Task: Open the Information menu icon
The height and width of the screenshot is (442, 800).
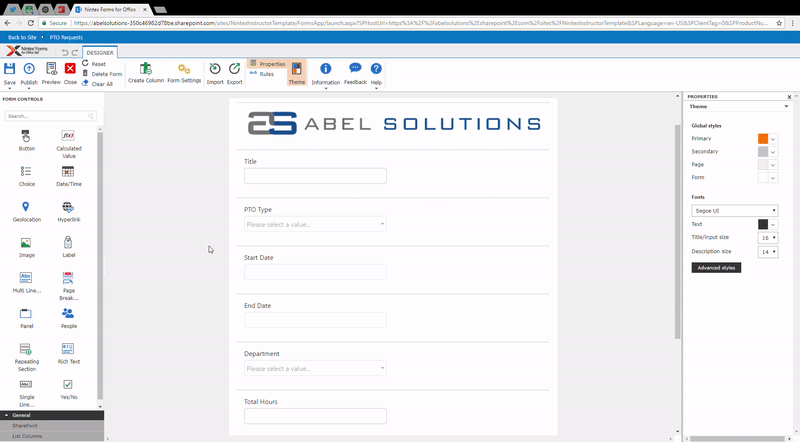Action: [326, 69]
